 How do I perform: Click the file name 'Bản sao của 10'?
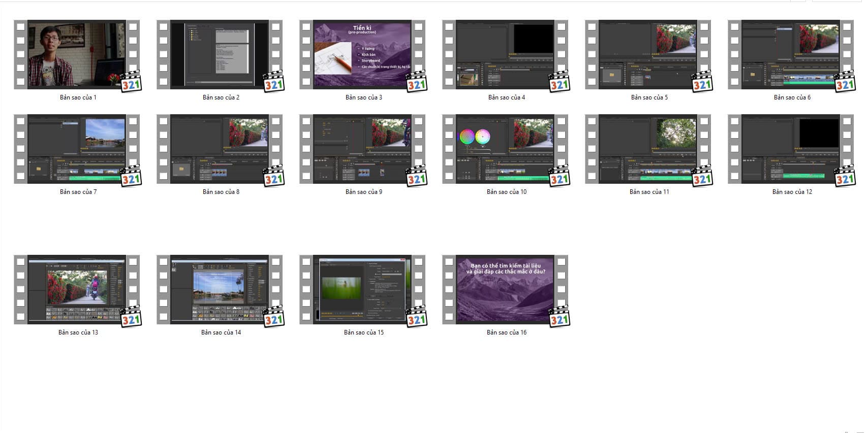click(507, 192)
